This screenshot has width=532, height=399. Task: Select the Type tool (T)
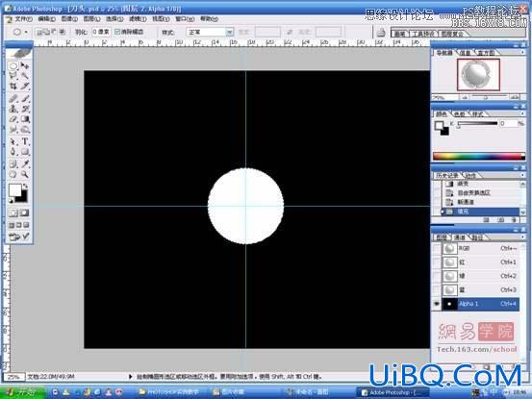tap(25, 141)
